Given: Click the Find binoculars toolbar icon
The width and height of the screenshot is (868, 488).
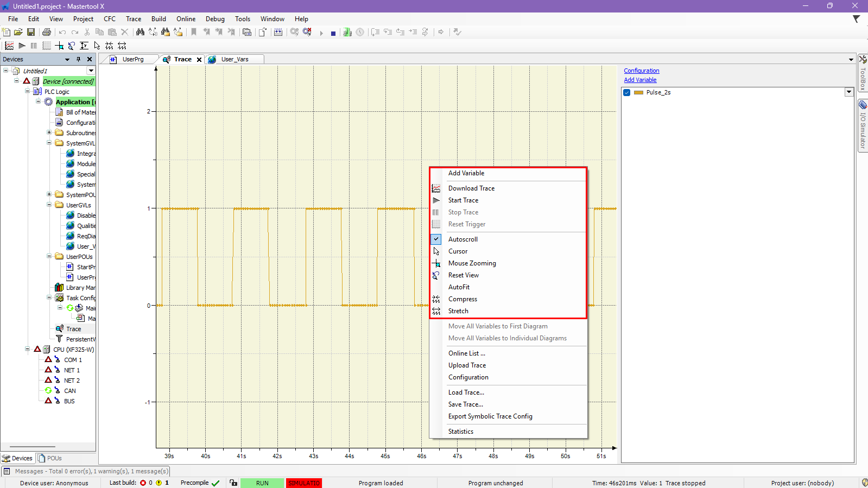Looking at the screenshot, I should click(140, 33).
